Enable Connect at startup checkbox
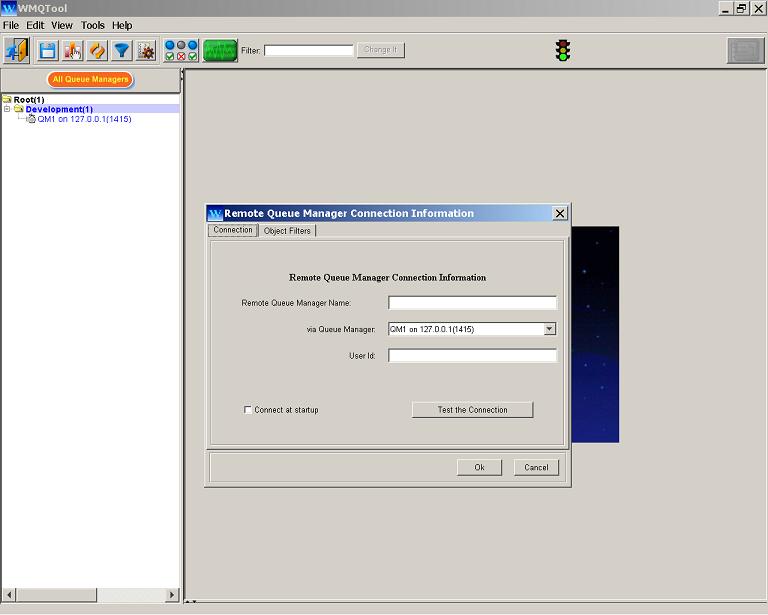Viewport: 768px width, 615px height. pos(248,410)
